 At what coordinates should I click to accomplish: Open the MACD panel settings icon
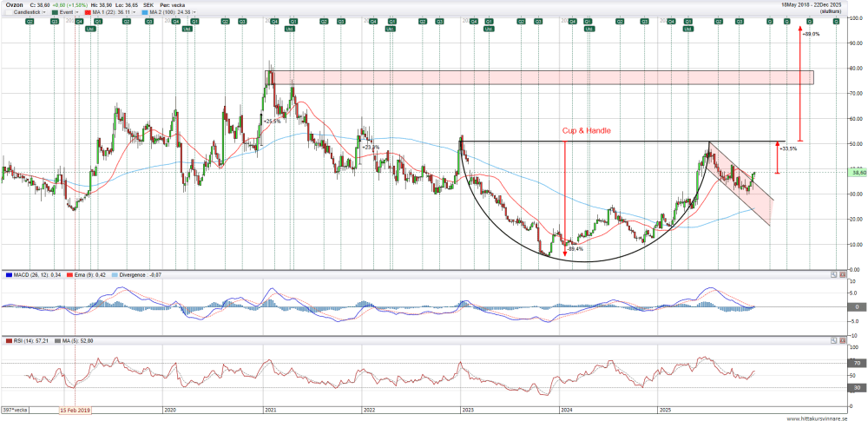834,275
